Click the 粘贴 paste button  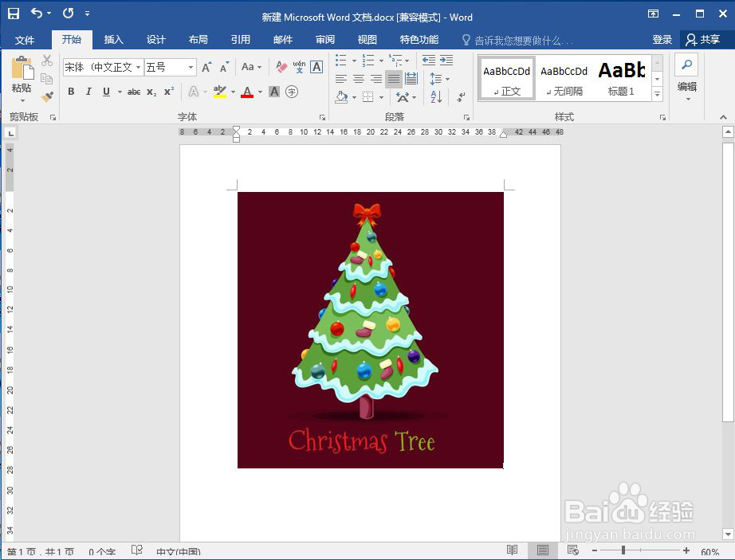click(x=22, y=79)
